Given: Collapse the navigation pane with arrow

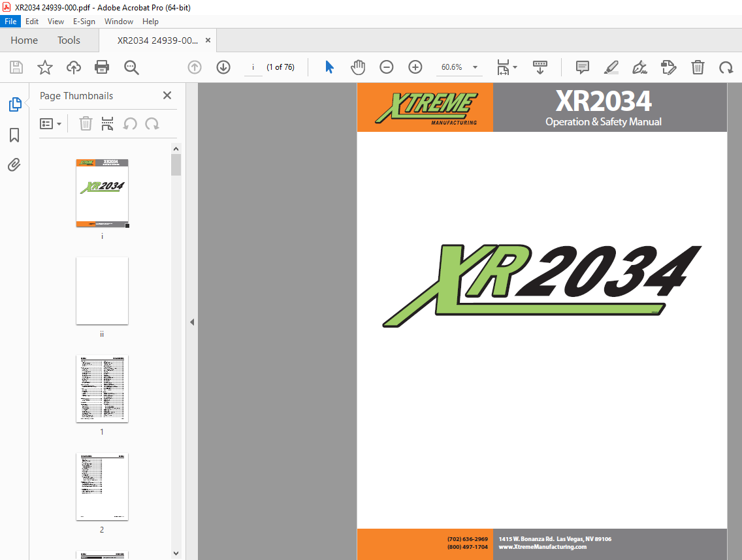Looking at the screenshot, I should (191, 322).
